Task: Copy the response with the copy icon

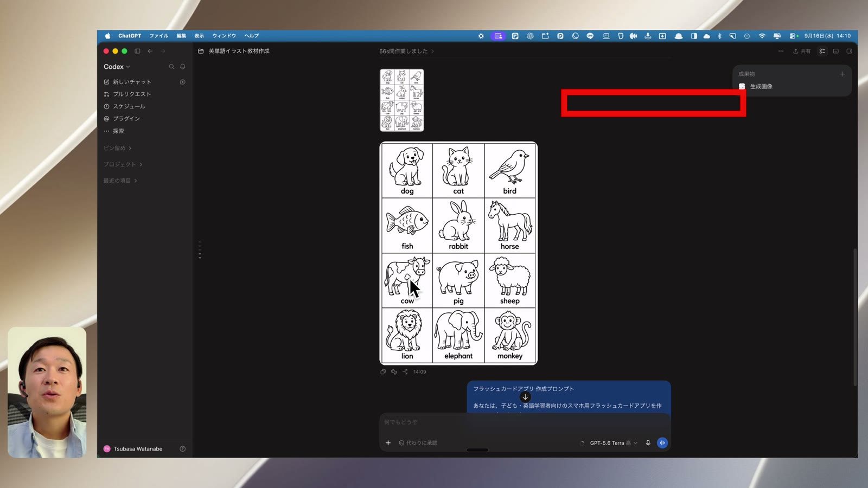Action: point(383,372)
